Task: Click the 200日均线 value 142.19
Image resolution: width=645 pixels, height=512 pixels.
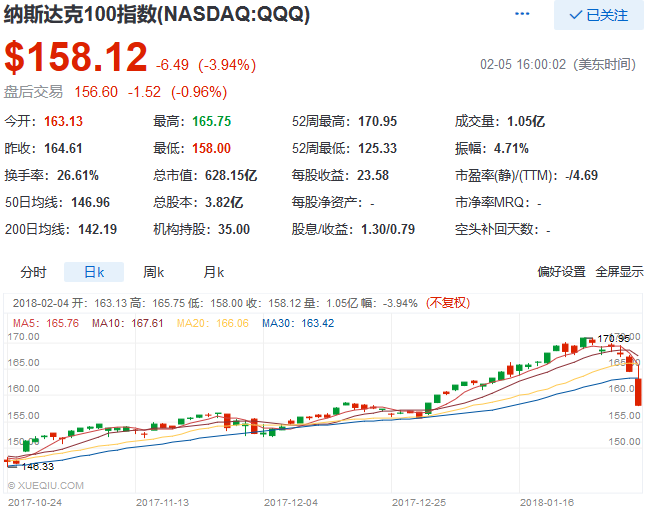Action: click(97, 229)
